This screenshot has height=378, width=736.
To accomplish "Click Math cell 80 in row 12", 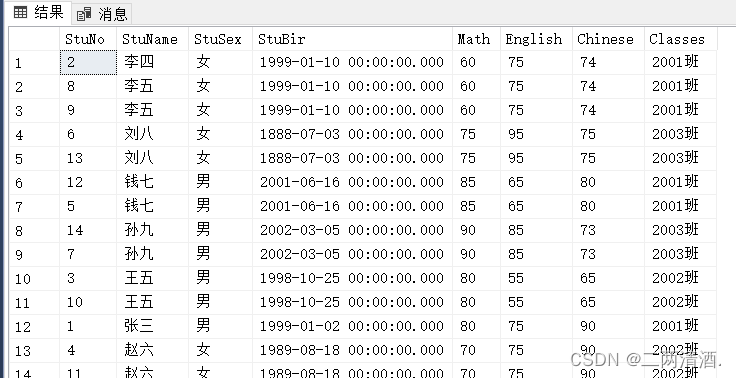I will (476, 326).
